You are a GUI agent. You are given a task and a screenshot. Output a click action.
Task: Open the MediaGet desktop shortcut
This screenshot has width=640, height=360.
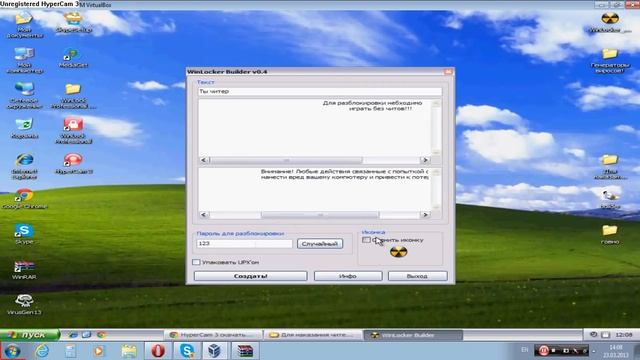click(x=73, y=57)
